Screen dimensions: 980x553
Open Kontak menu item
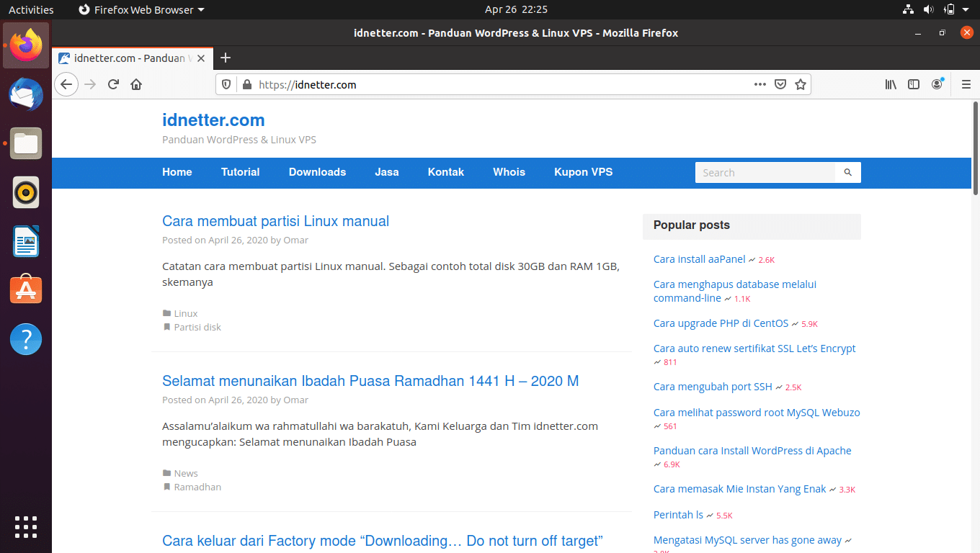point(446,172)
